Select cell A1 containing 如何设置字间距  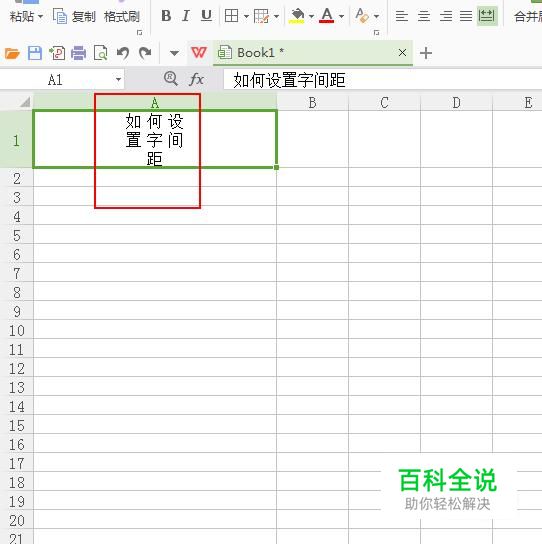coord(155,139)
